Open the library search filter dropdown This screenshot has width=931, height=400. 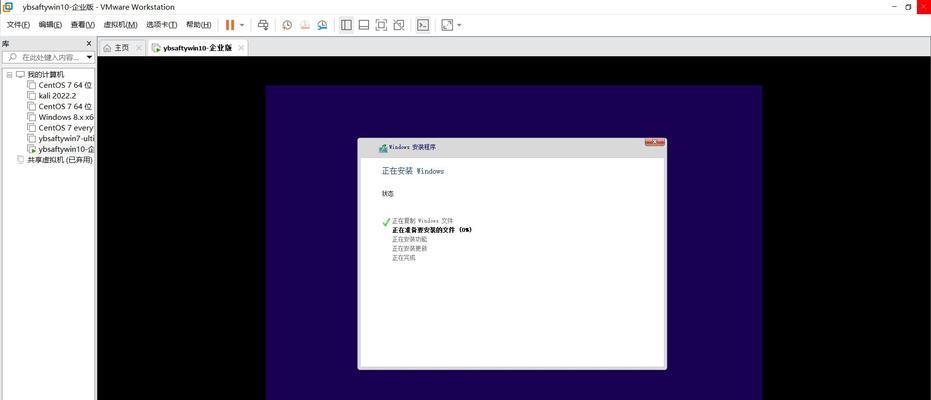pos(90,57)
